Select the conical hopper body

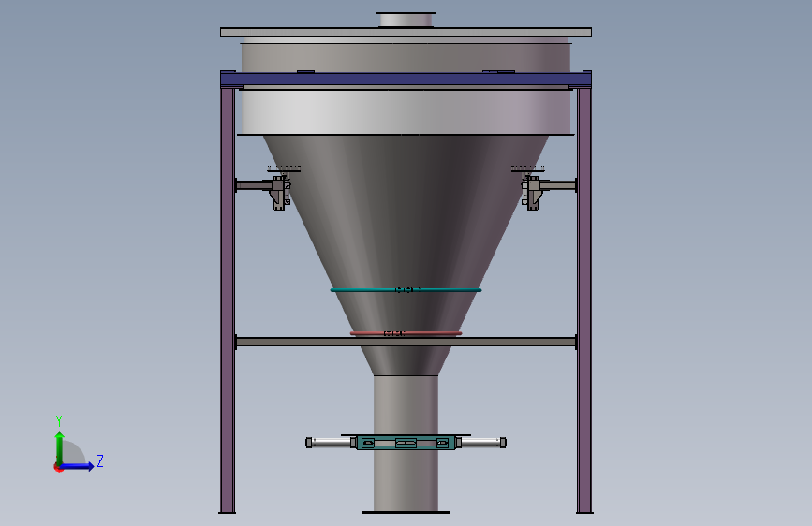(x=406, y=238)
